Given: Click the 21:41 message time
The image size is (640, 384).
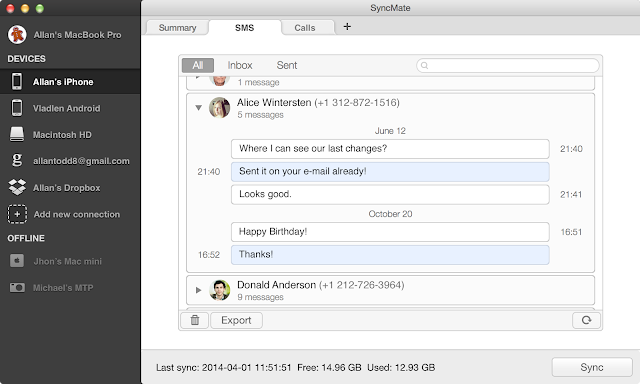Looking at the screenshot, I should click(x=571, y=195).
